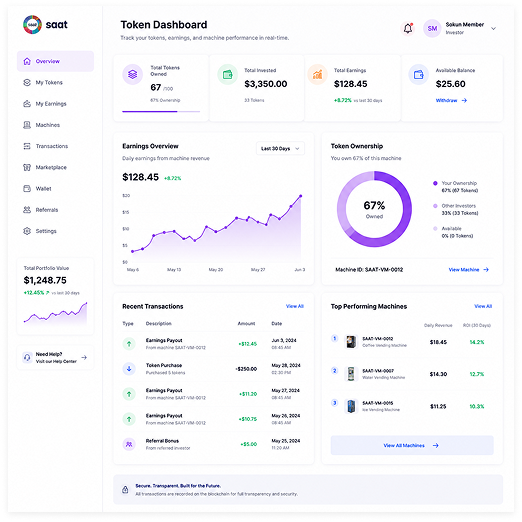Click the Total Earnings chart icon
The image size is (522, 522).
[x=317, y=74]
